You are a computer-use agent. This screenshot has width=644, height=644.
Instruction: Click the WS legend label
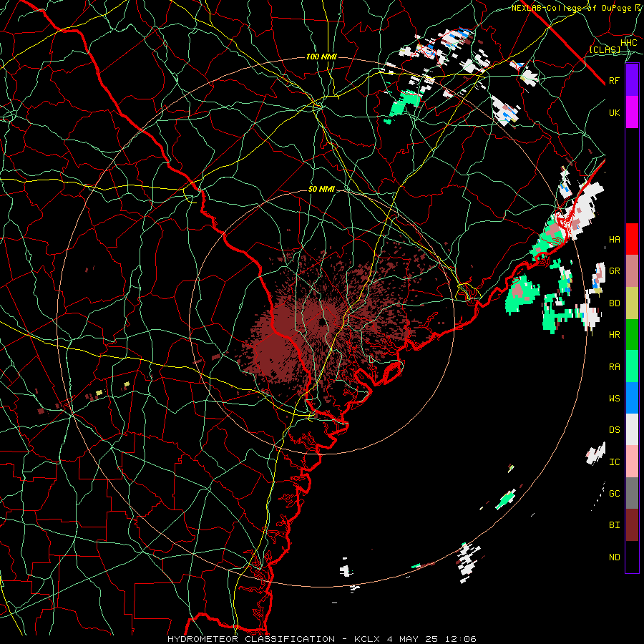pyautogui.click(x=615, y=399)
